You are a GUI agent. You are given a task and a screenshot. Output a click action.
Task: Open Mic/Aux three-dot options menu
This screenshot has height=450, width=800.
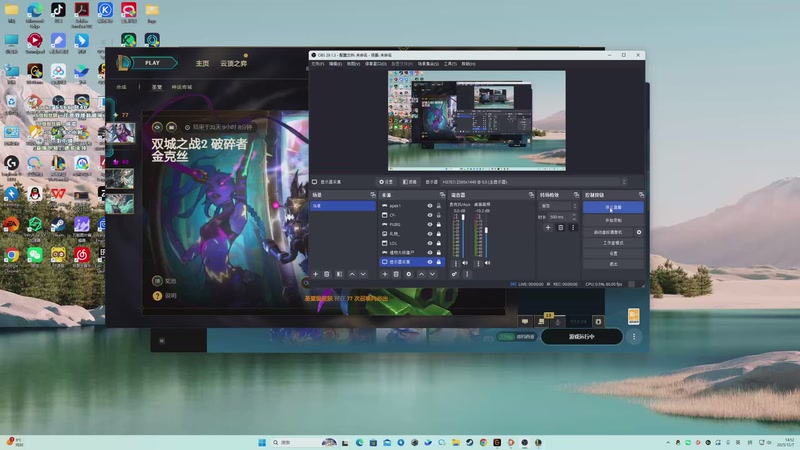(x=456, y=263)
